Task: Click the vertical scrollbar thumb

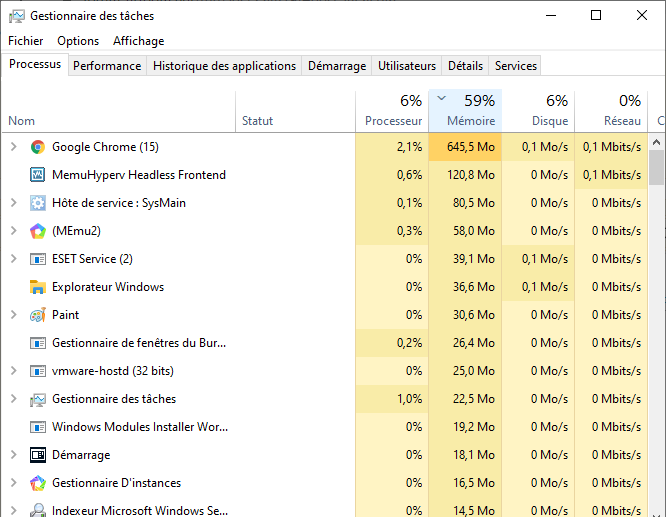Action: (x=657, y=168)
